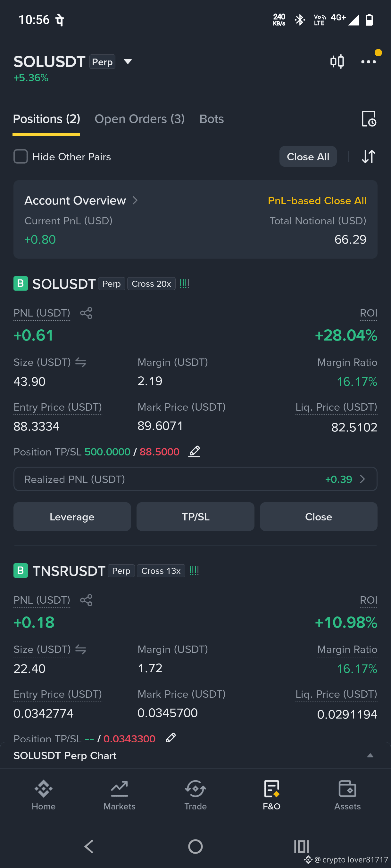Open the candlestick chart icon
The image size is (391, 868).
pos(337,62)
